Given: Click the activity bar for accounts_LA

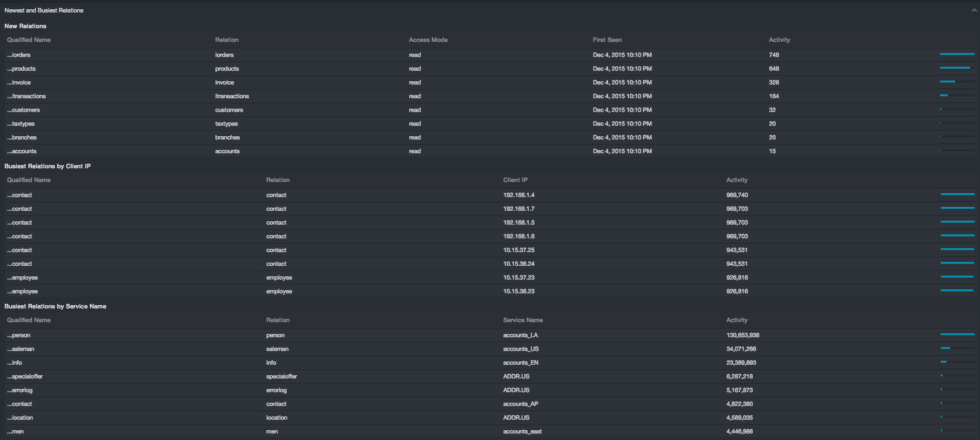Looking at the screenshot, I should [x=957, y=335].
